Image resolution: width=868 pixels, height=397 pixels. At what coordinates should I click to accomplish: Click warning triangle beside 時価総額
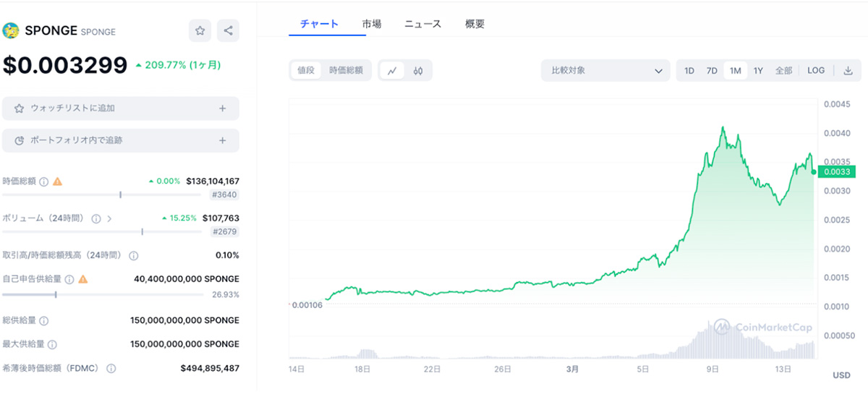(x=58, y=182)
